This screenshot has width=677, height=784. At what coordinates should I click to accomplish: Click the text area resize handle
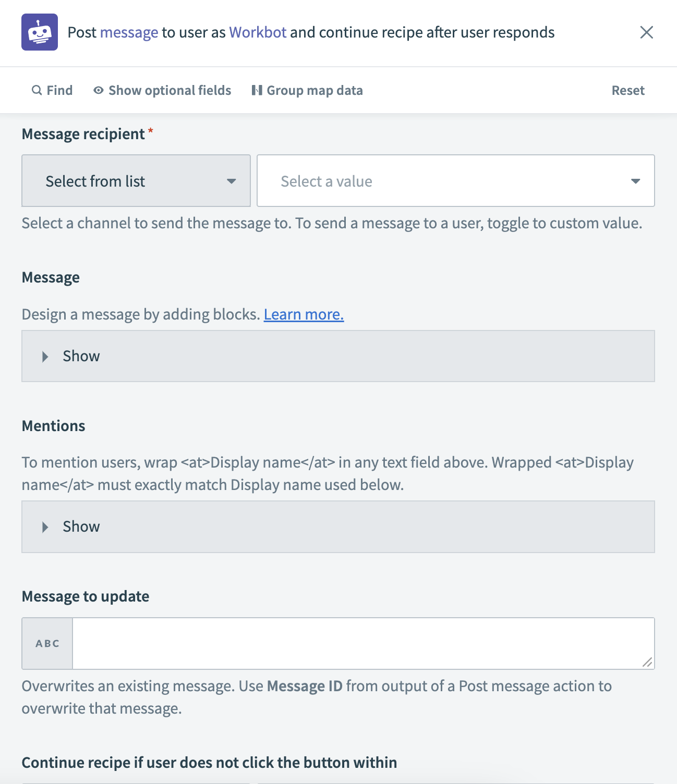647,662
